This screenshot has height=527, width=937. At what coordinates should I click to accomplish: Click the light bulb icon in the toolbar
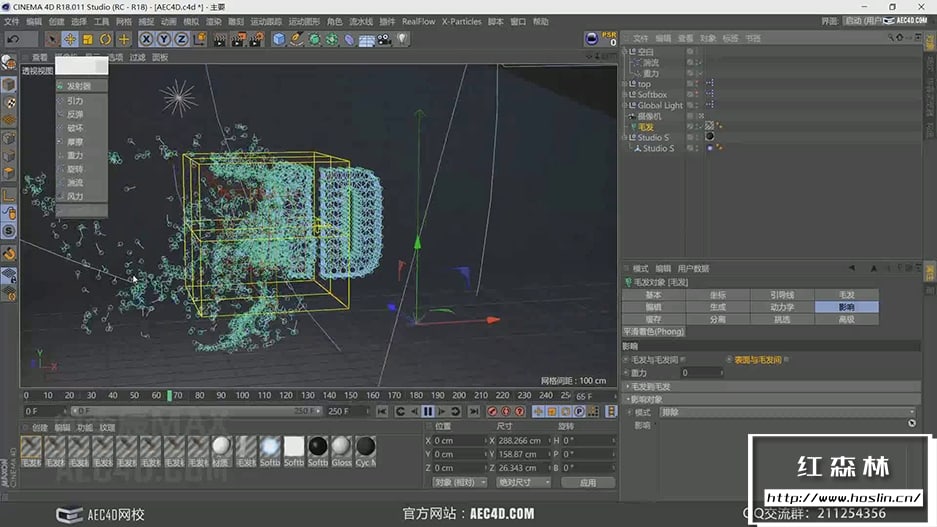pyautogui.click(x=402, y=39)
